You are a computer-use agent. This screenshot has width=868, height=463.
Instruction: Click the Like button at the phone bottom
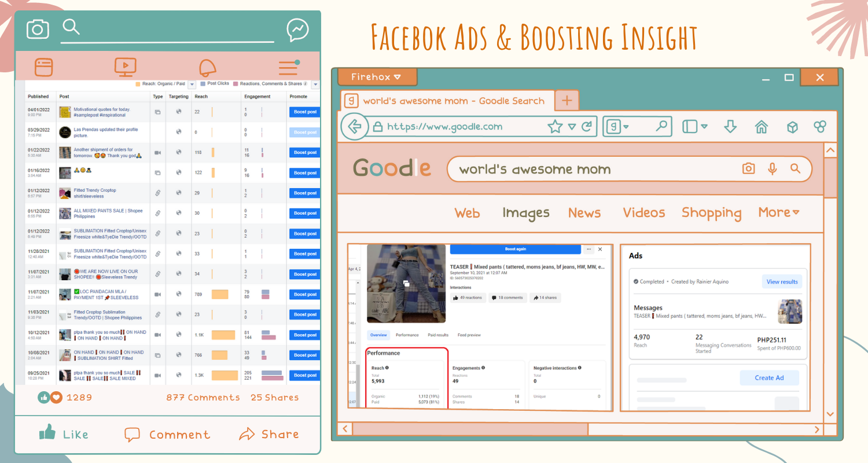[64, 433]
